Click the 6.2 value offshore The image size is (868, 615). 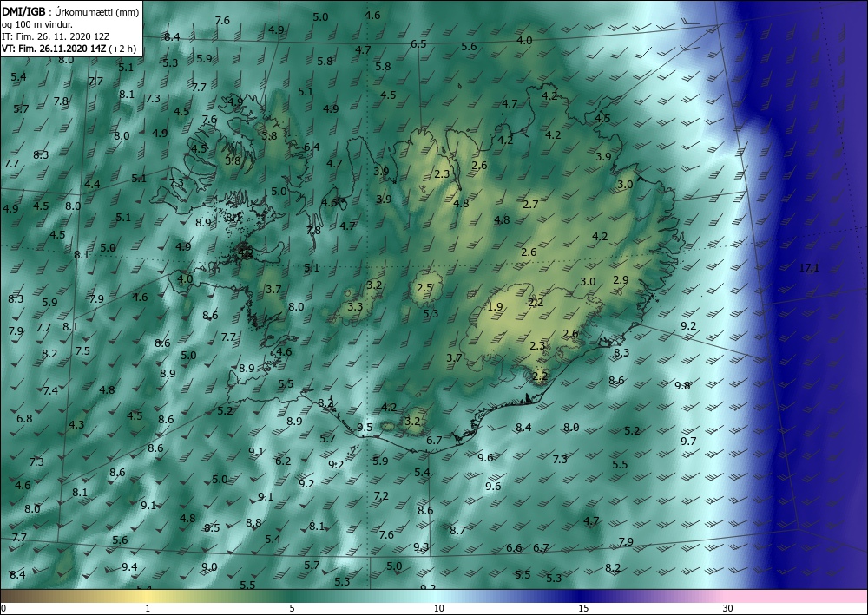[283, 461]
